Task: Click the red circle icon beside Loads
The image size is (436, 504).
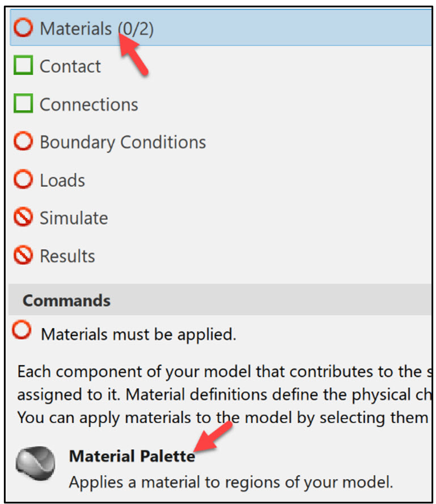Action: [x=24, y=180]
